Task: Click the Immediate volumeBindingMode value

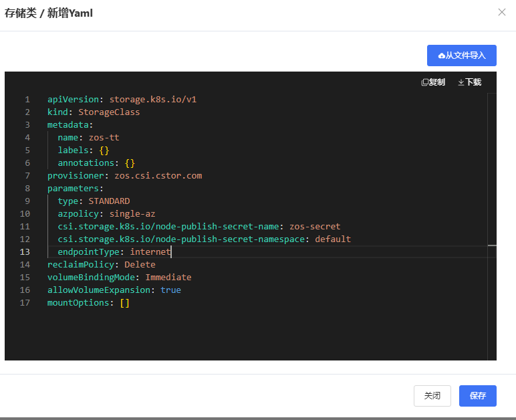Action: [168, 278]
